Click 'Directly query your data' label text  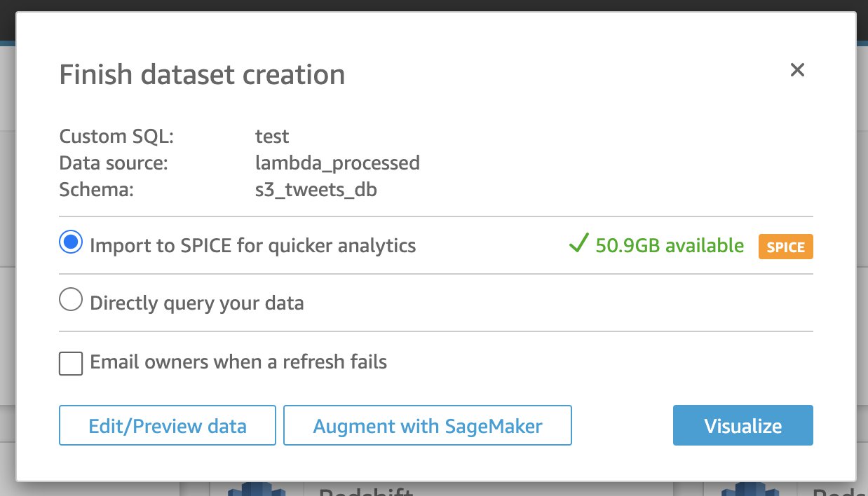point(197,303)
